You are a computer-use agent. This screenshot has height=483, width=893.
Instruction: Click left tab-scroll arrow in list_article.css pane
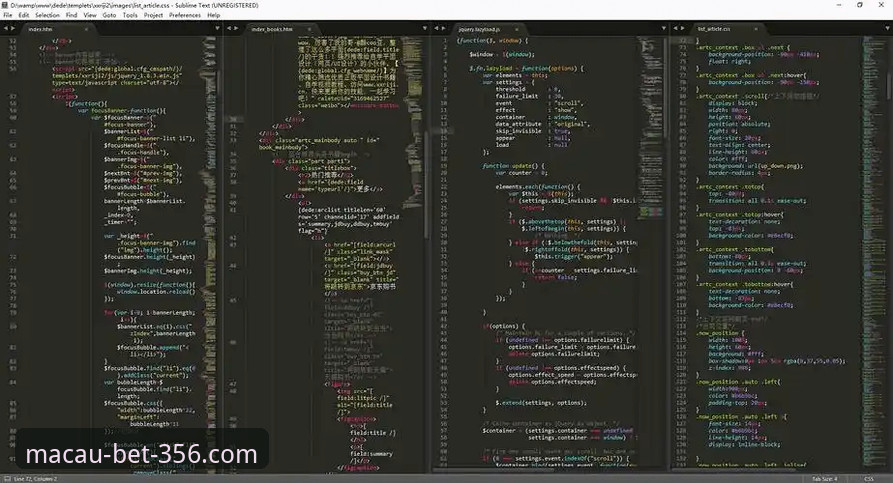click(x=675, y=28)
